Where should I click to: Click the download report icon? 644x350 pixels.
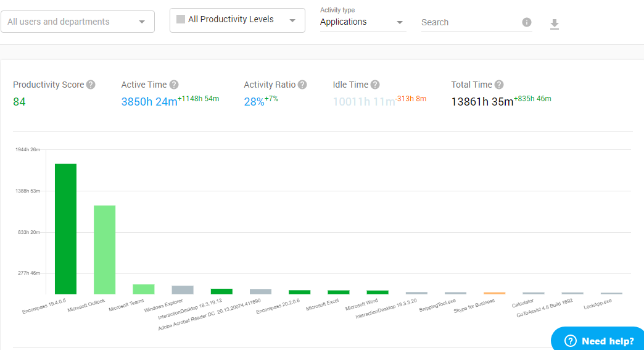point(554,24)
